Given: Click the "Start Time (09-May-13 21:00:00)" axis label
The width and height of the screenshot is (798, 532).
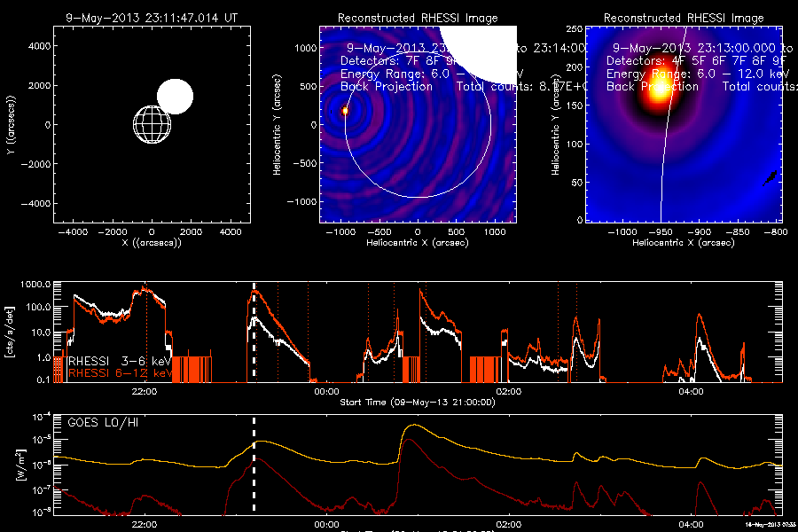Looking at the screenshot, I should (x=418, y=403).
